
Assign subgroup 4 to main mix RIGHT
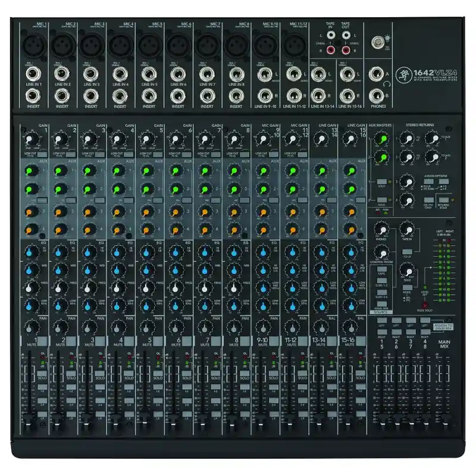click(425, 332)
